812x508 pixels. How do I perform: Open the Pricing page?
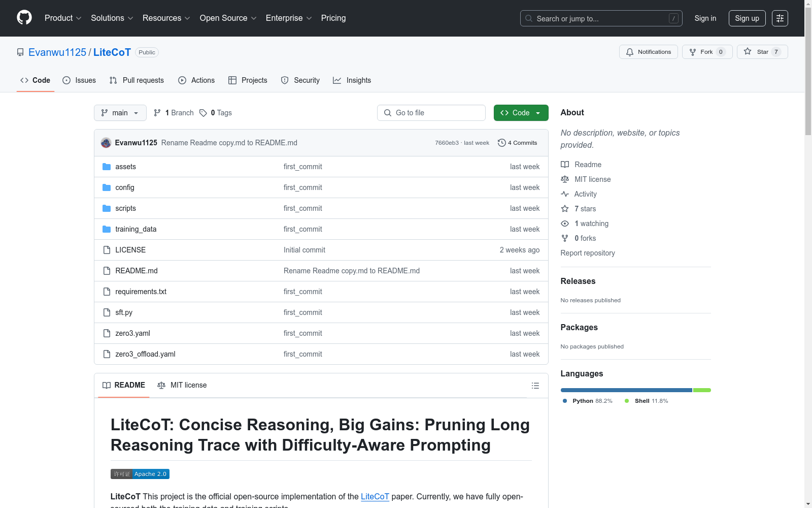[x=333, y=18]
